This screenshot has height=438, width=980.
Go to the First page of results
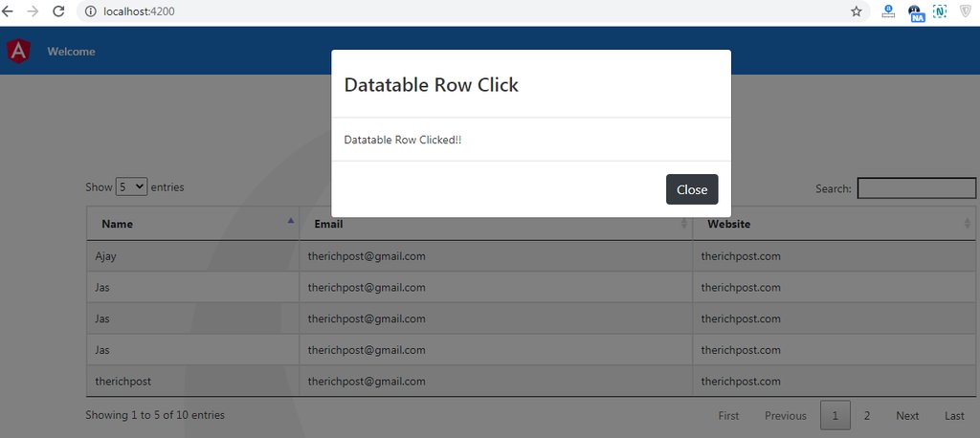728,415
